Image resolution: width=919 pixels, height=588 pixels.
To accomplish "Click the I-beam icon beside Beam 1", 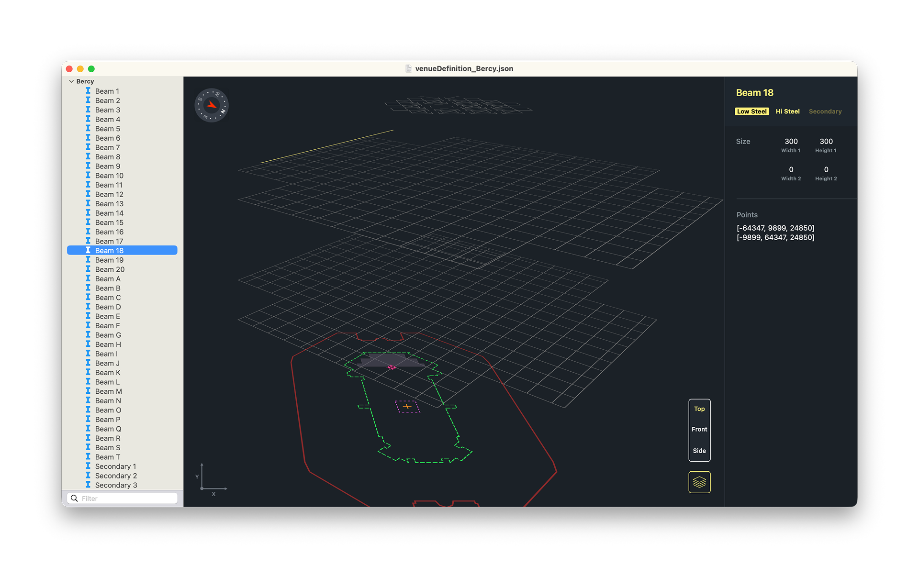I will [88, 91].
